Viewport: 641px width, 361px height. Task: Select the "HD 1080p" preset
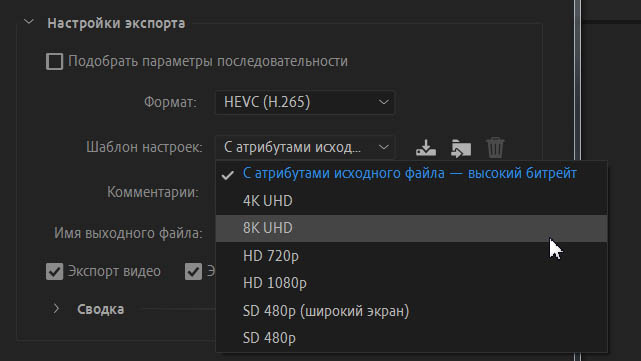[411, 283]
